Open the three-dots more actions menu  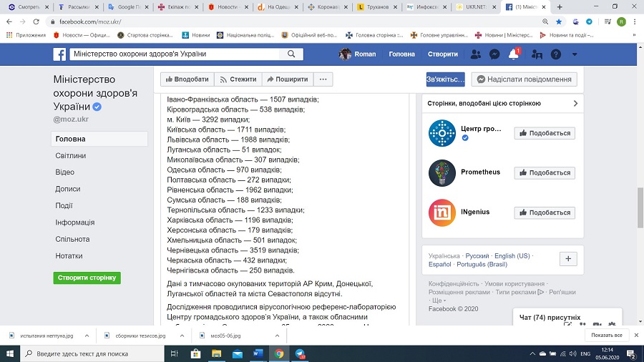point(323,79)
